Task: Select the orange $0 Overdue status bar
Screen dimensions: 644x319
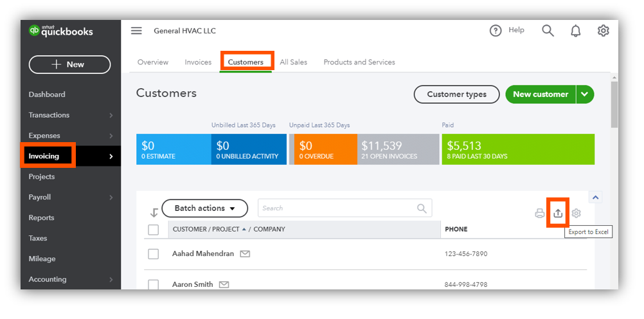Action: pyautogui.click(x=323, y=149)
